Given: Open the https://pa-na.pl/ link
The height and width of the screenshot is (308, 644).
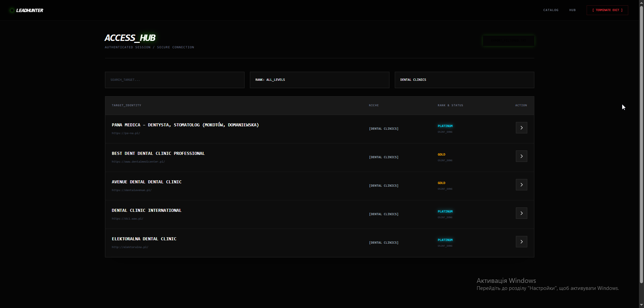Looking at the screenshot, I should [126, 133].
